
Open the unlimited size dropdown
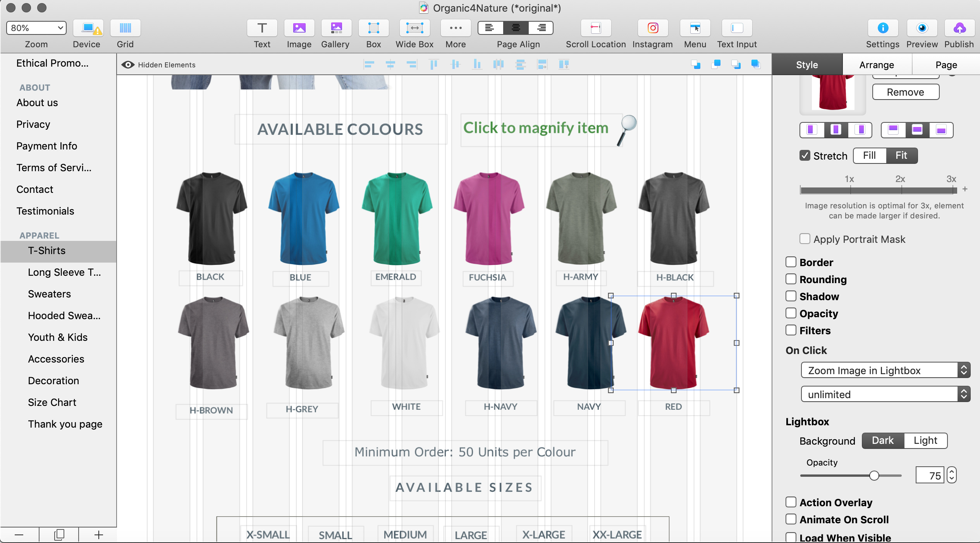[885, 394]
